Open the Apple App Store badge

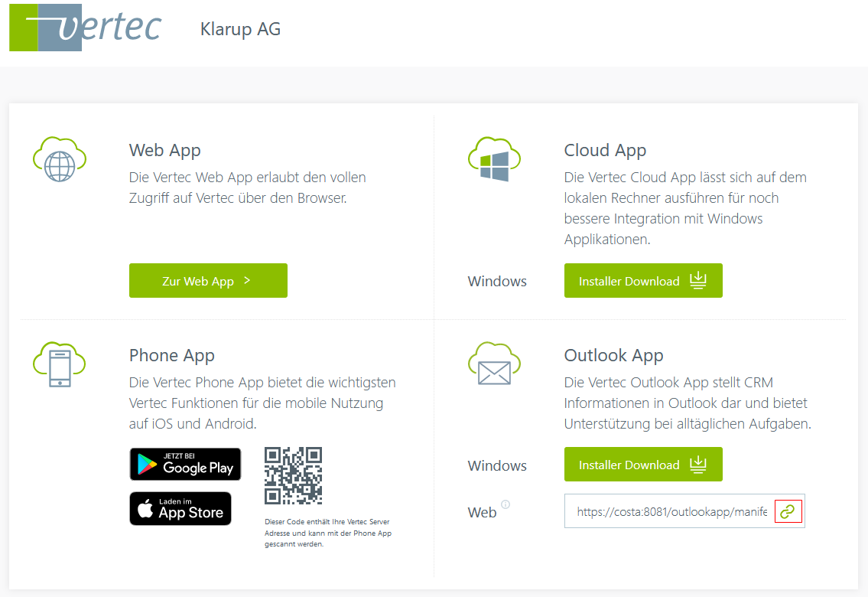180,508
